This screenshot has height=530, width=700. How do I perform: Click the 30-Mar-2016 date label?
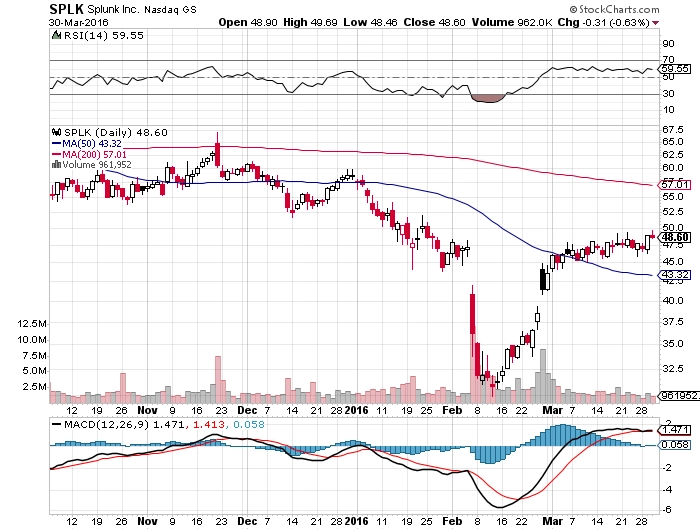(79, 22)
